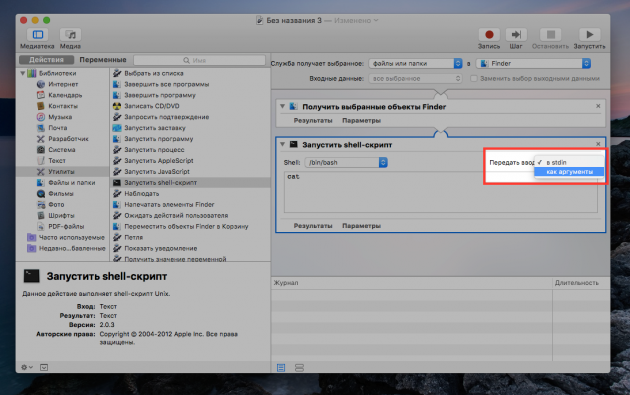Screen dimensions: 630x395
Task: Open Параметры of the shell script action
Action: pos(361,226)
